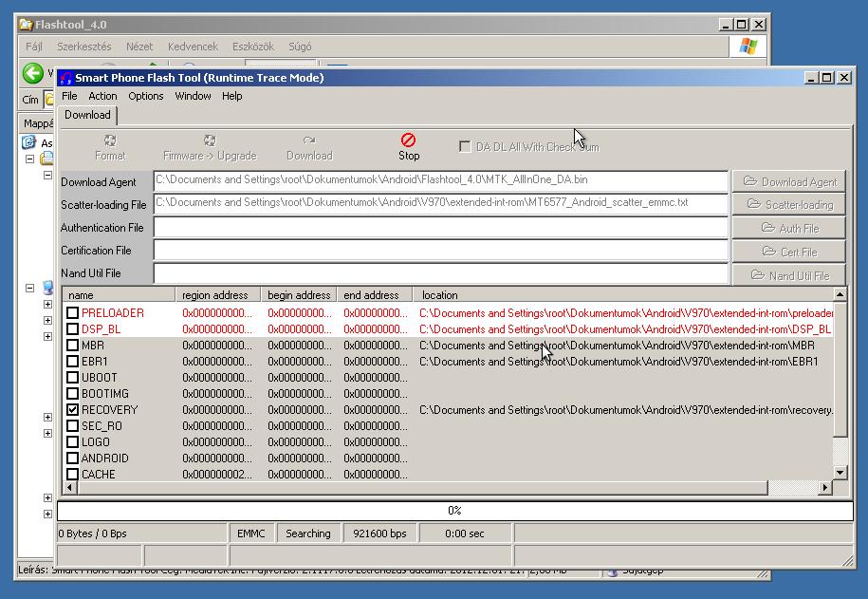
Task: Open the Nézet menu in the Flashtool_4.0 window
Action: pos(139,47)
